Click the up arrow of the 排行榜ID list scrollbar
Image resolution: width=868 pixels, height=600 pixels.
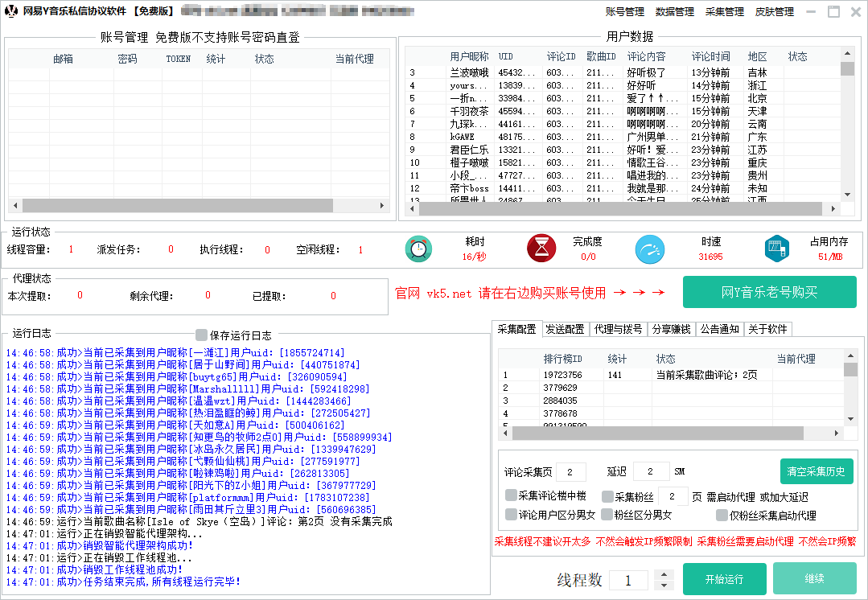pyautogui.click(x=851, y=355)
